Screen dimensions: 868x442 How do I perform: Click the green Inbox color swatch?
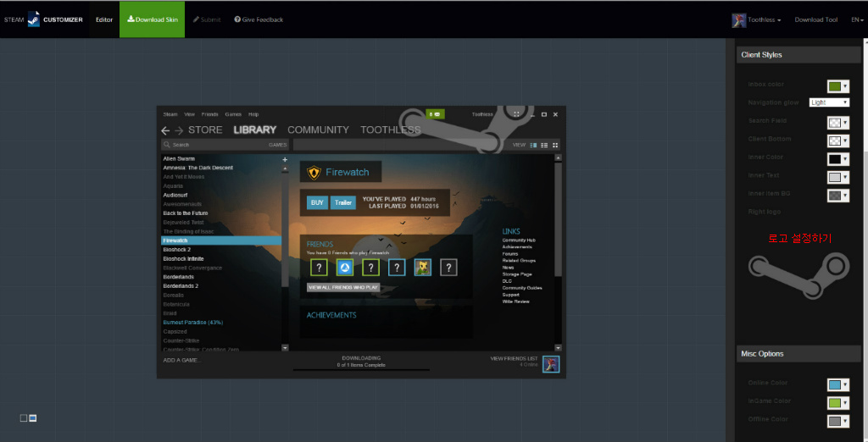click(x=834, y=87)
